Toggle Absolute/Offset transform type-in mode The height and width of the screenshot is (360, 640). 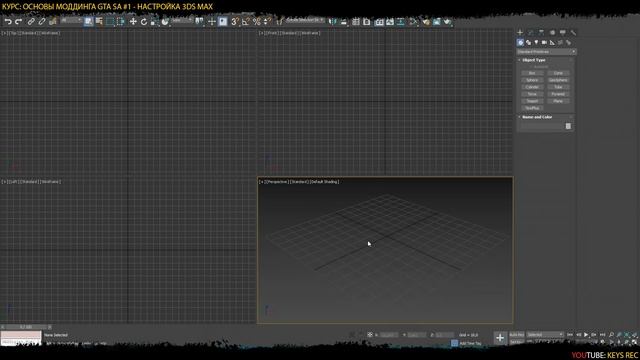point(370,335)
